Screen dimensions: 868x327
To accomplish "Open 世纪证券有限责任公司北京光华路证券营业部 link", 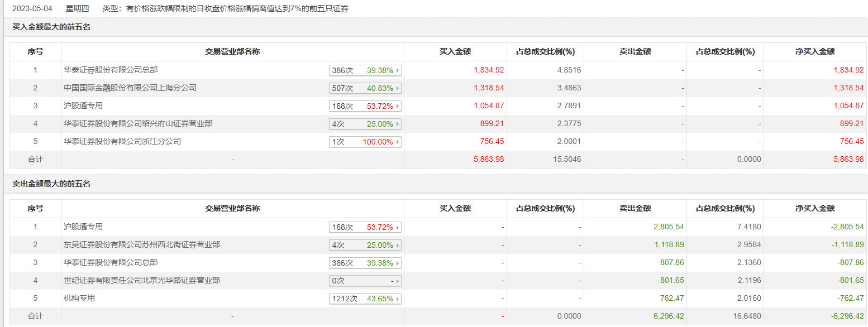I will pyautogui.click(x=142, y=281).
